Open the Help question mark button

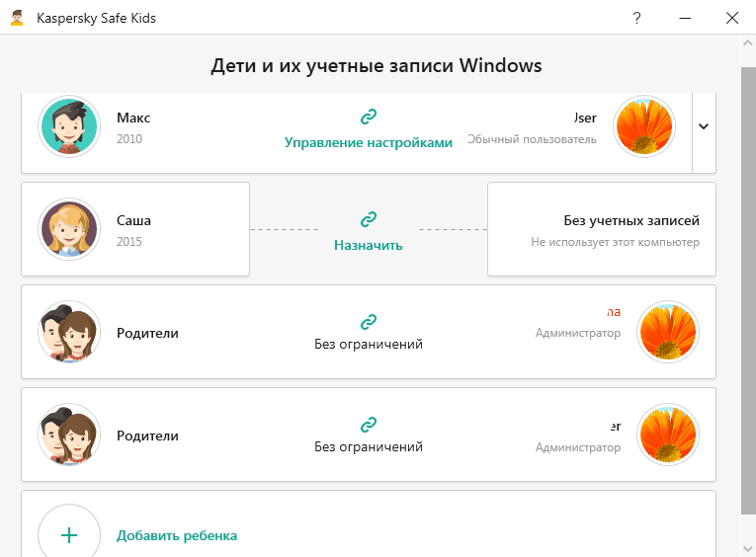[x=637, y=18]
